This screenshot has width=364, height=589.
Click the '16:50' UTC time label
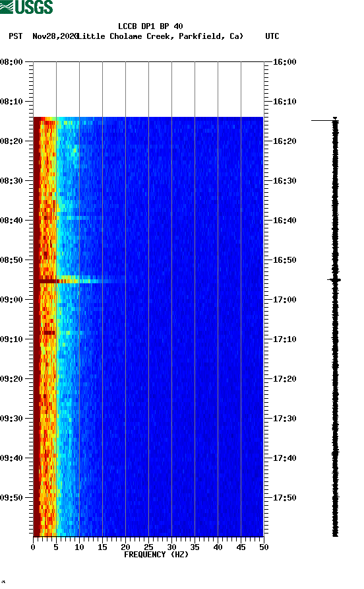tap(284, 260)
